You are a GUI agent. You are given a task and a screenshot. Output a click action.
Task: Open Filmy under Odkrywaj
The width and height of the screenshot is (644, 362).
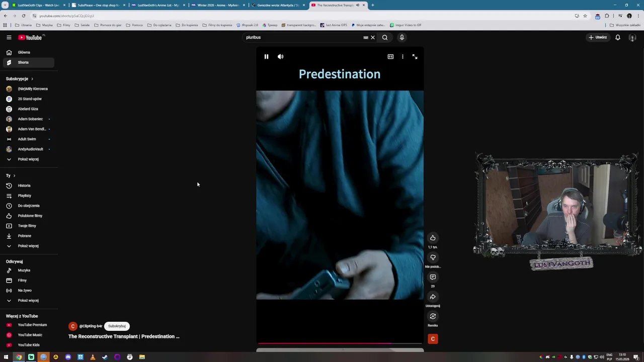(28, 281)
